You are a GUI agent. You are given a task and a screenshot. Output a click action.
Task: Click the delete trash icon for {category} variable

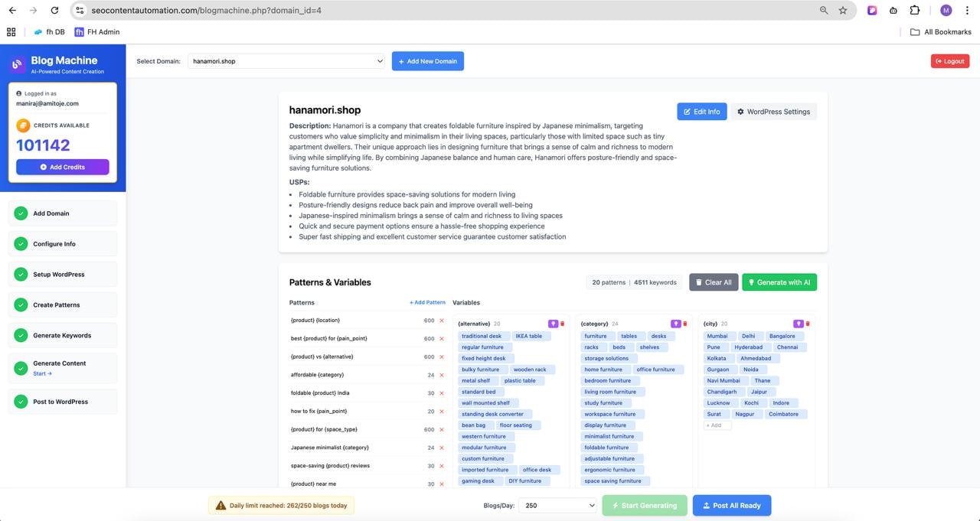[684, 324]
